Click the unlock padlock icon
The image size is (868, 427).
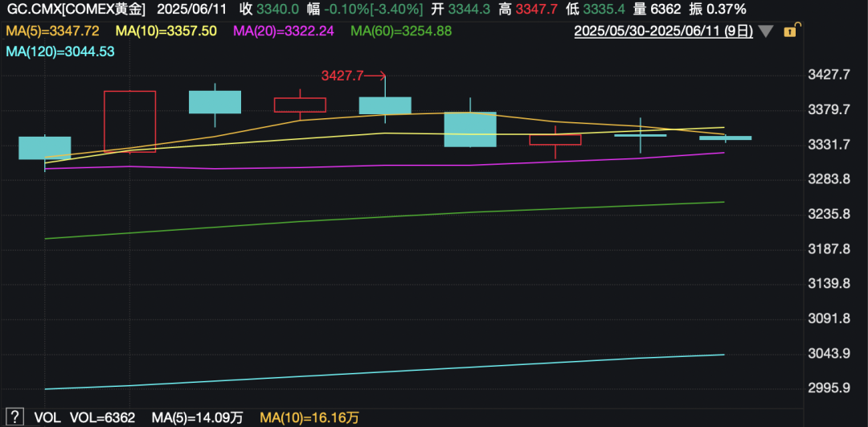[x=790, y=31]
